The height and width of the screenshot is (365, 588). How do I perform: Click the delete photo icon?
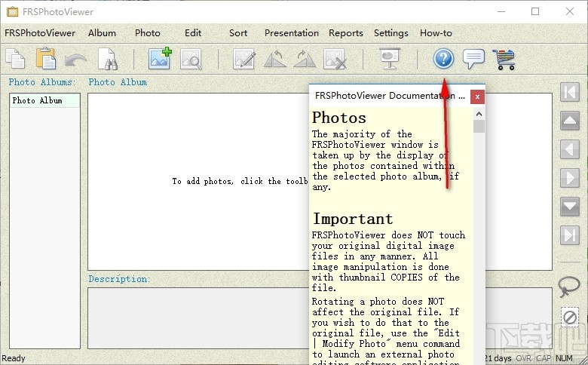tap(335, 59)
